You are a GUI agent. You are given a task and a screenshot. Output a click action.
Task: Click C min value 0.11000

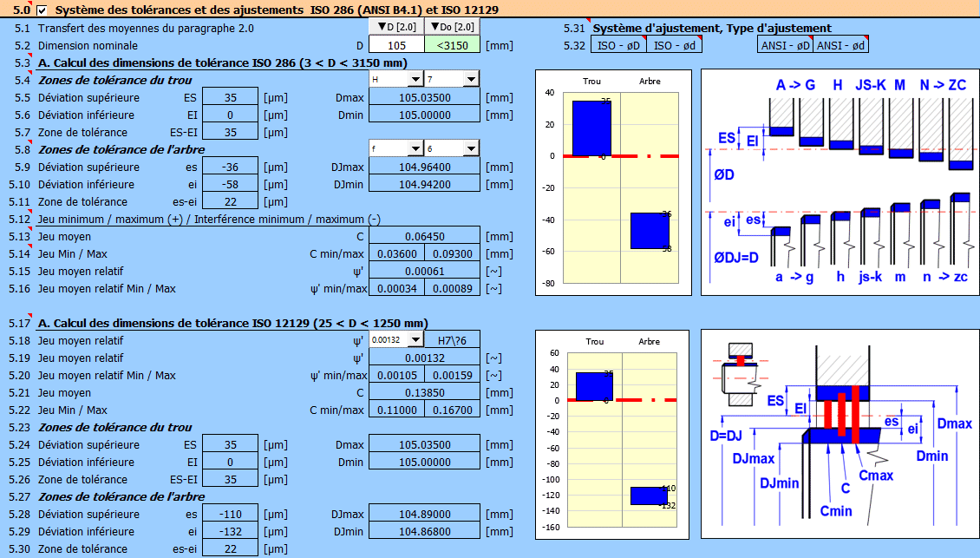point(396,410)
